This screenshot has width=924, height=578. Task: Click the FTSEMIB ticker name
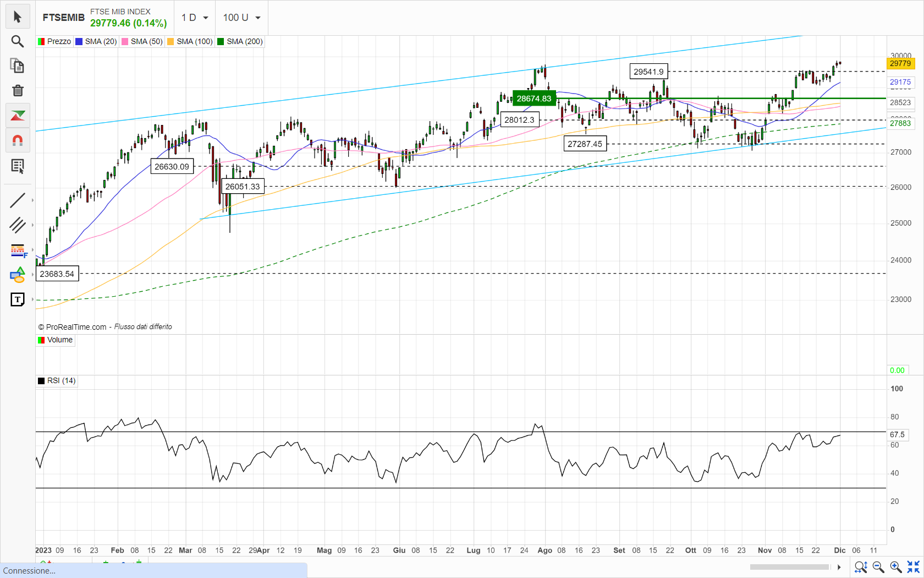(64, 18)
